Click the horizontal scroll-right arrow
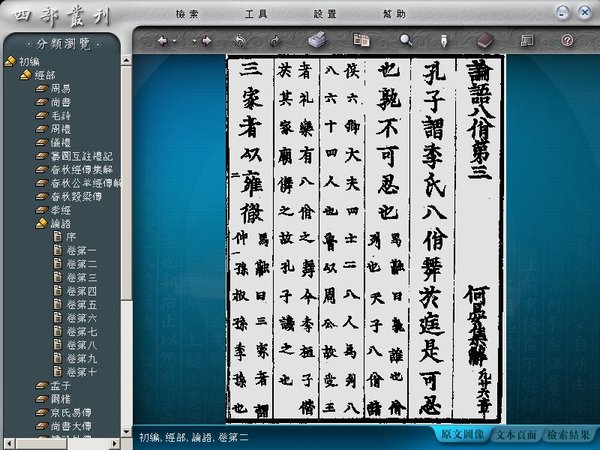The width and height of the screenshot is (600, 450). pos(114,443)
